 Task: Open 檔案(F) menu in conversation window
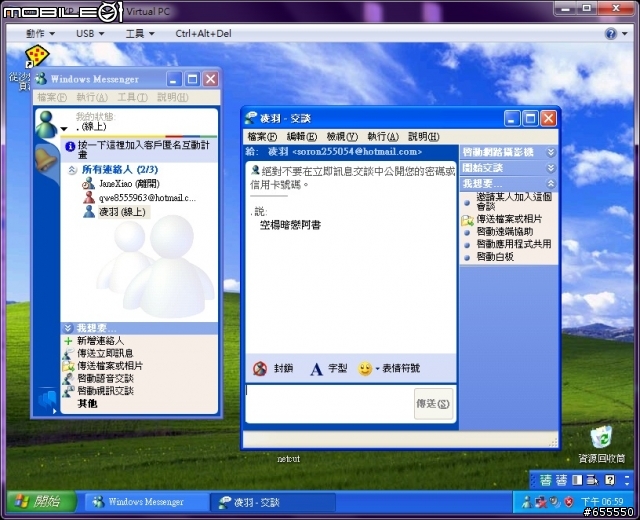point(262,137)
